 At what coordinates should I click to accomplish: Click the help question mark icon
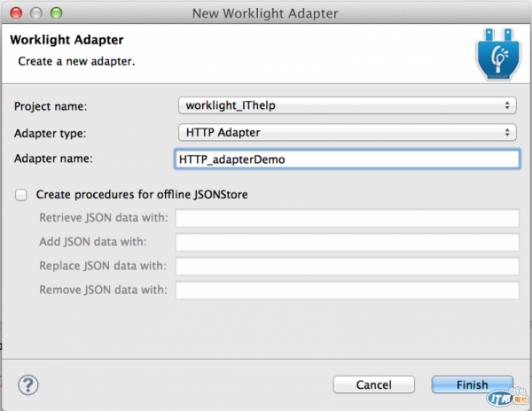[x=28, y=385]
